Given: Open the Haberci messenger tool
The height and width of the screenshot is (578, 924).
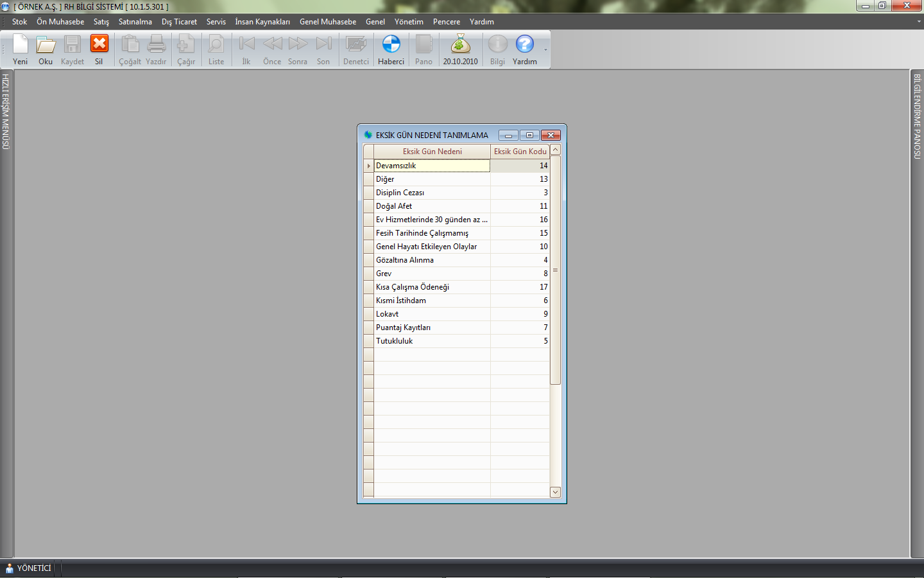Looking at the screenshot, I should [391, 49].
